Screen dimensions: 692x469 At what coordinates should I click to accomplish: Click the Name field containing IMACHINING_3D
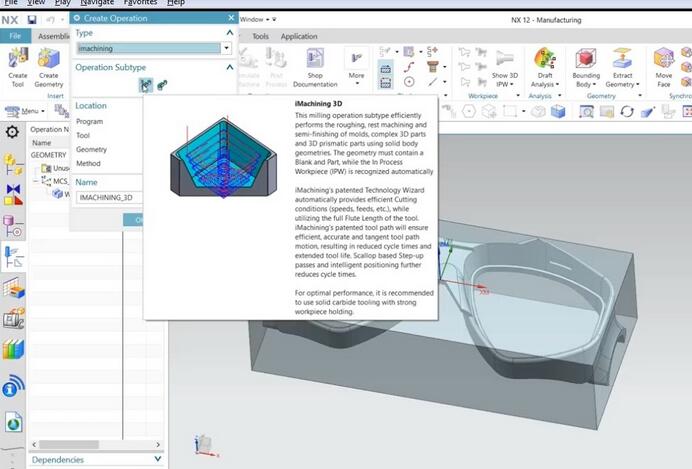coord(110,197)
